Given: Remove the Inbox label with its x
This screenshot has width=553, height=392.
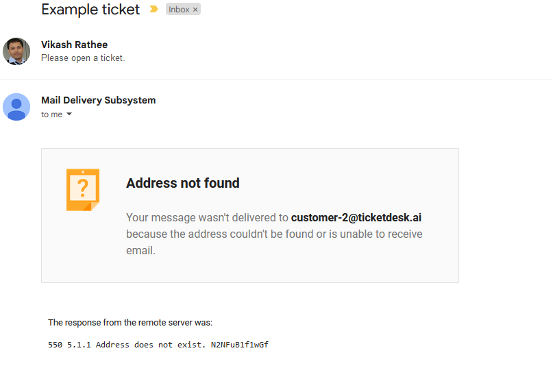Looking at the screenshot, I should point(195,10).
